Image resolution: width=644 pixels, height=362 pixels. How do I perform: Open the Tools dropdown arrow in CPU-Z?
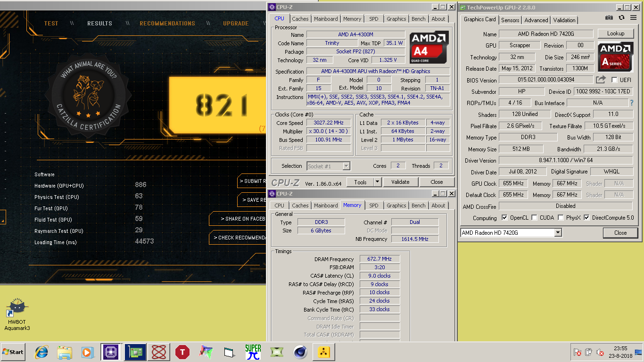pyautogui.click(x=378, y=182)
